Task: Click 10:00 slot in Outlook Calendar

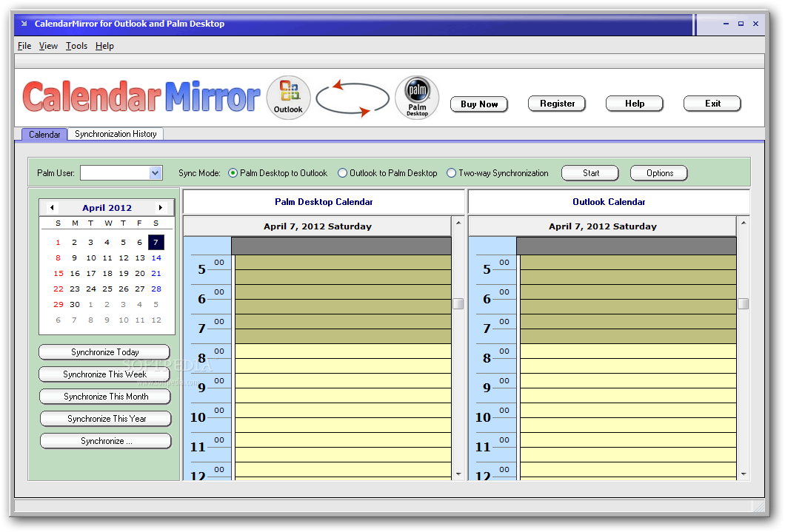Action: point(628,410)
